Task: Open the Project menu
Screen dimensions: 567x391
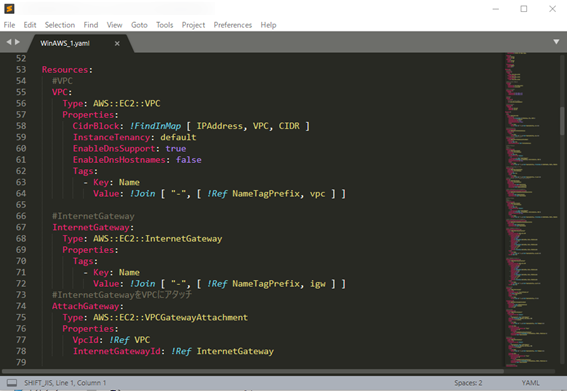Action: 193,25
